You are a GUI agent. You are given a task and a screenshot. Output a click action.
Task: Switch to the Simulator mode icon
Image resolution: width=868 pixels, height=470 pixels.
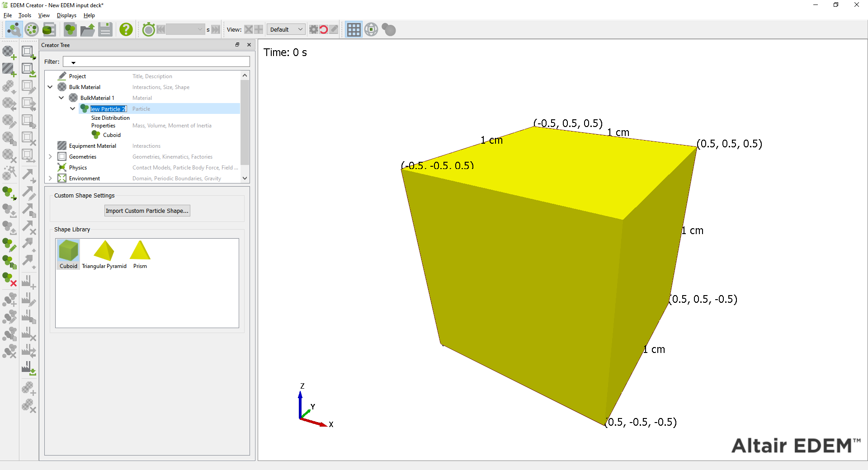(x=32, y=30)
